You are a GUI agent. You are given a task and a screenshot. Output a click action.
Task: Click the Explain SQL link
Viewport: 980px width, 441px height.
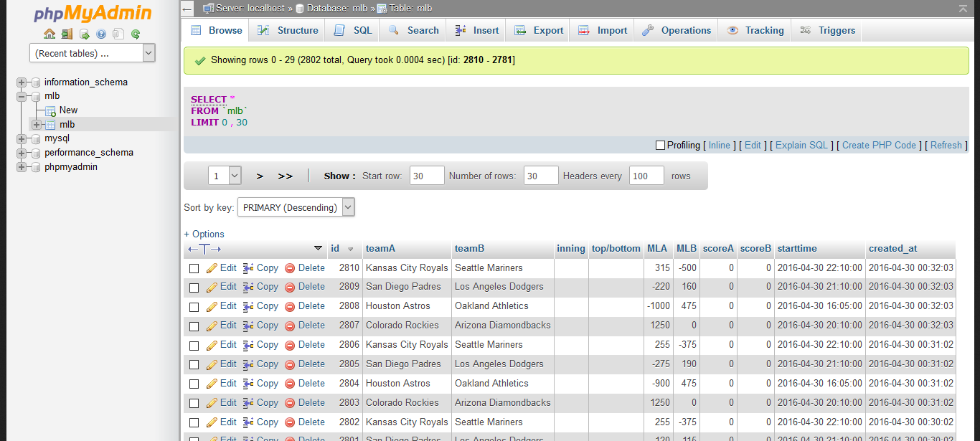click(801, 145)
